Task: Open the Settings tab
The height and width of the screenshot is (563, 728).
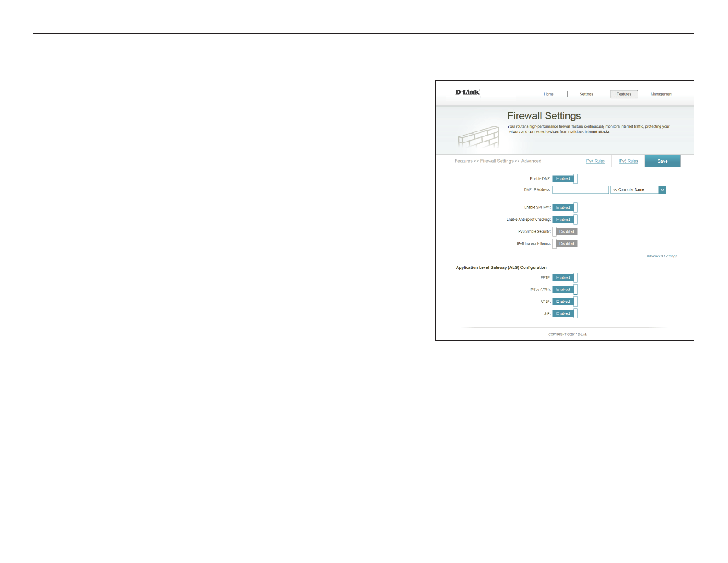Action: tap(586, 94)
